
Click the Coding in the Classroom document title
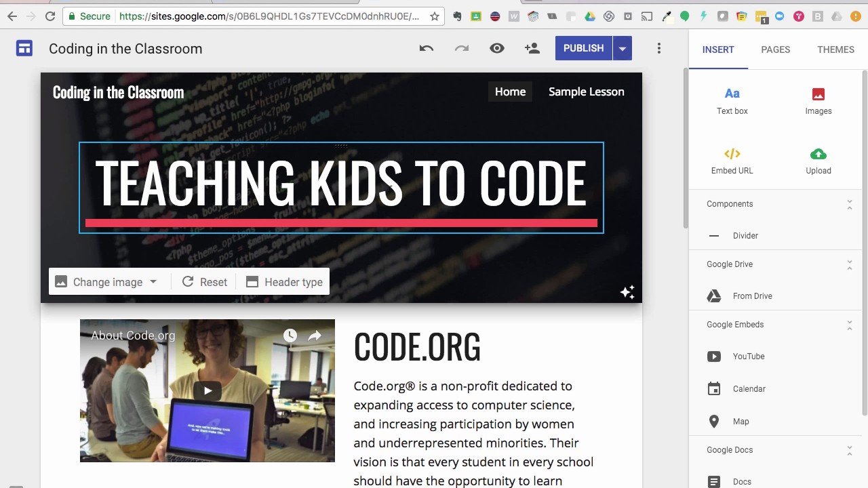pyautogui.click(x=125, y=49)
